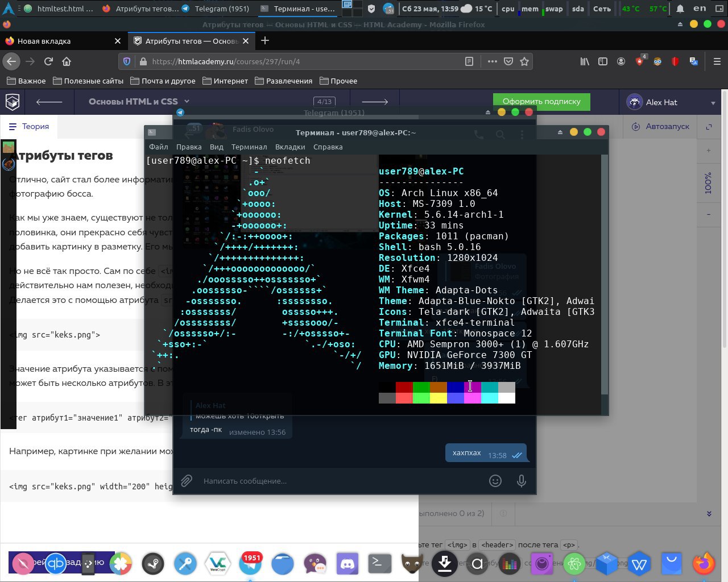
Task: Open 'Важное' bookmarks folder
Action: coord(26,81)
